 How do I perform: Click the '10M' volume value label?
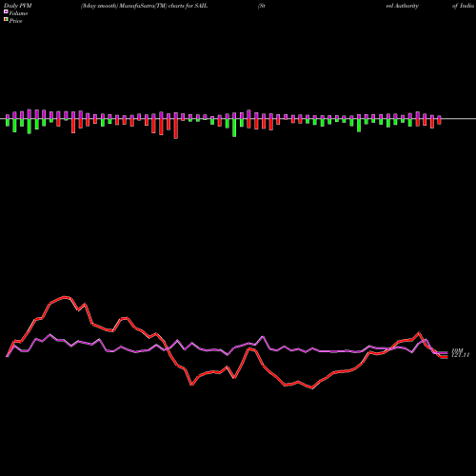[x=457, y=350]
